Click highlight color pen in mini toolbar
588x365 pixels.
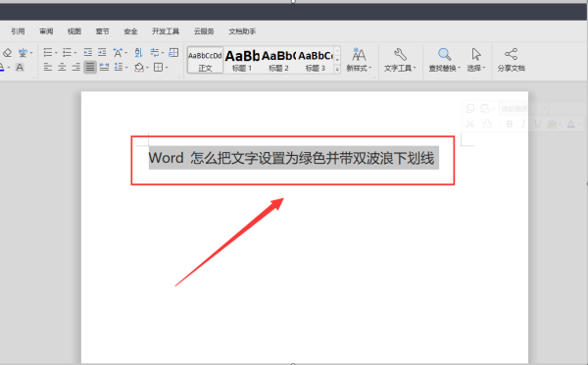[552, 124]
